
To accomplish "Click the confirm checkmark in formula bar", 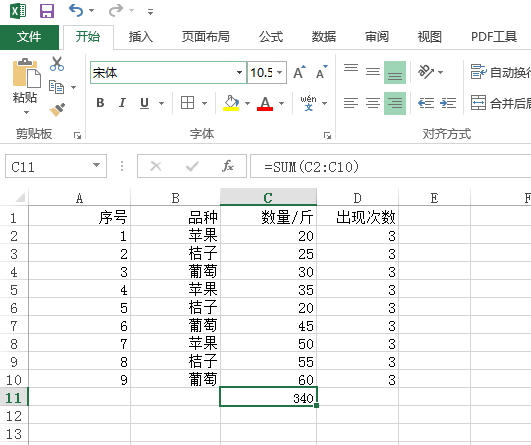I will (x=192, y=166).
